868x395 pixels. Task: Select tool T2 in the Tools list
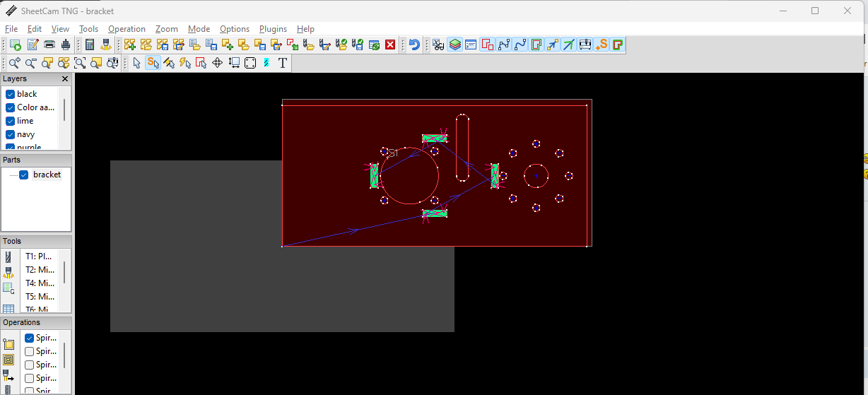pyautogui.click(x=40, y=269)
